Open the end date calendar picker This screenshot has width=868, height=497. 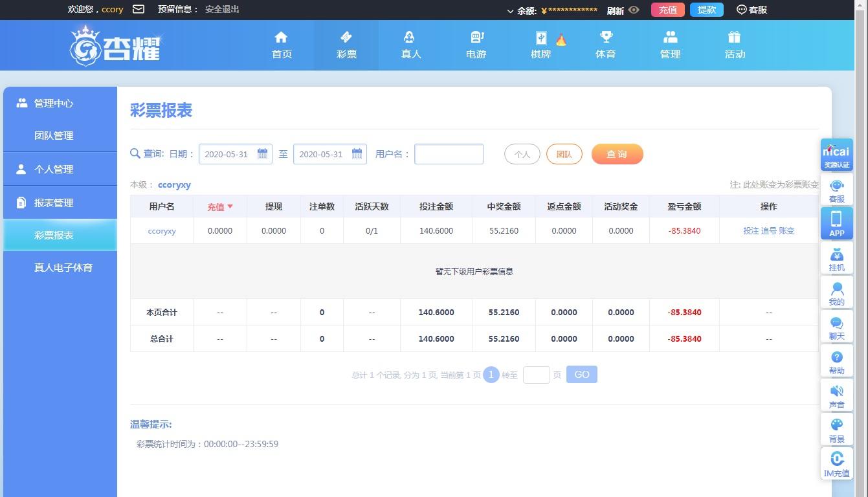point(357,154)
